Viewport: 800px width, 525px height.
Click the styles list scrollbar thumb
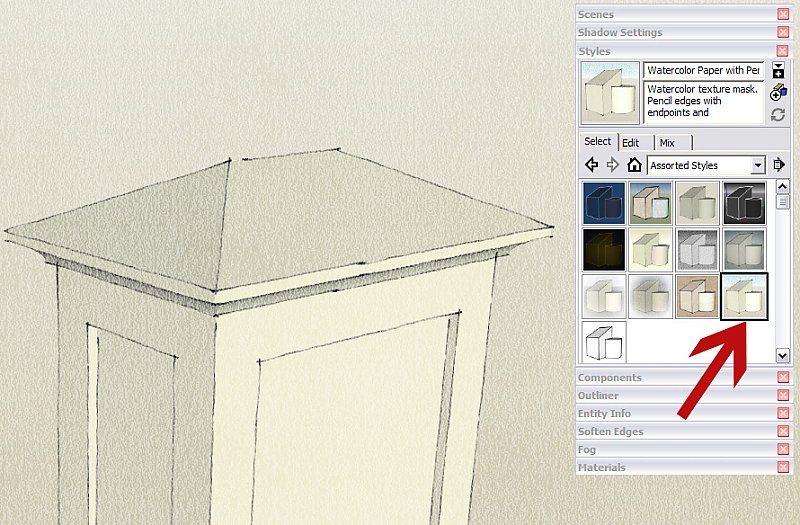coord(783,202)
